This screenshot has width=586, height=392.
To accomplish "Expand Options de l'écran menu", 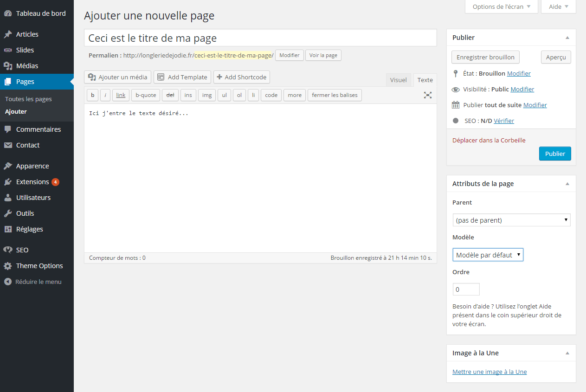I will pos(501,6).
